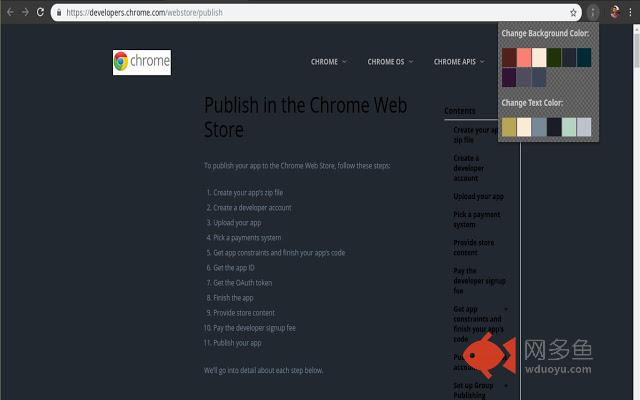The height and width of the screenshot is (400, 640).
Task: Pick the dark purple background swatch
Action: [x=509, y=77]
